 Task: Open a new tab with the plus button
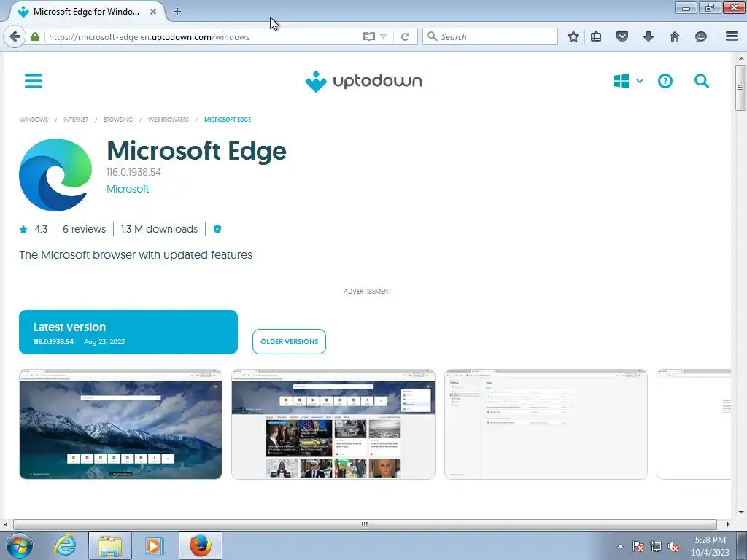click(x=177, y=12)
